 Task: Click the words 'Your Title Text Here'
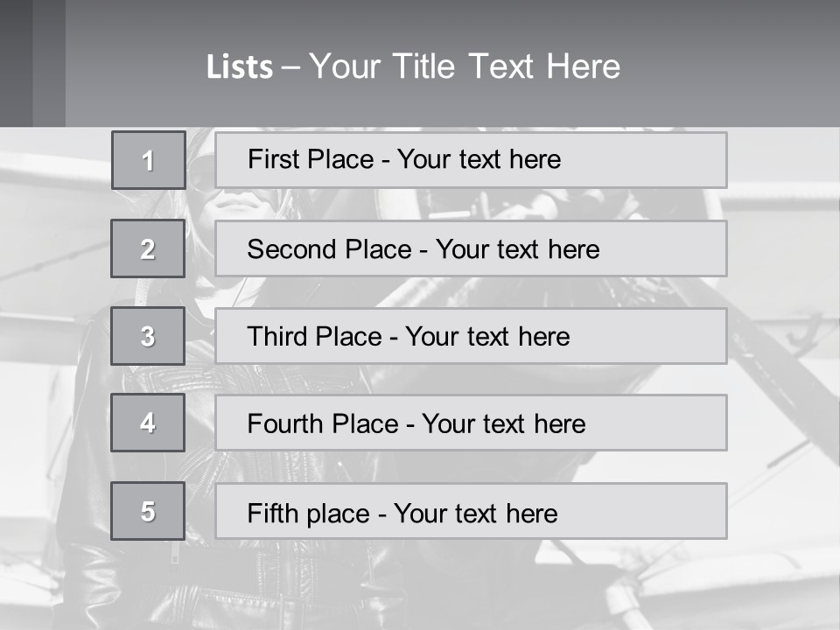[x=465, y=66]
